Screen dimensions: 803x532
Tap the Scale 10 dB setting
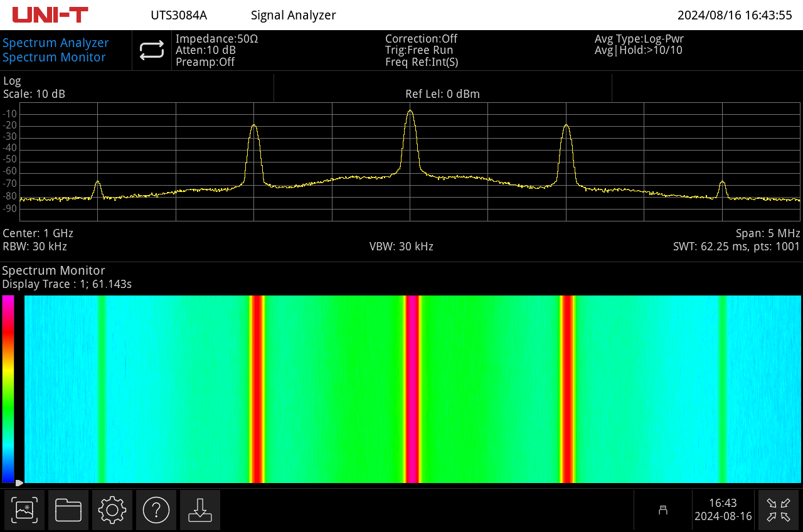click(35, 94)
